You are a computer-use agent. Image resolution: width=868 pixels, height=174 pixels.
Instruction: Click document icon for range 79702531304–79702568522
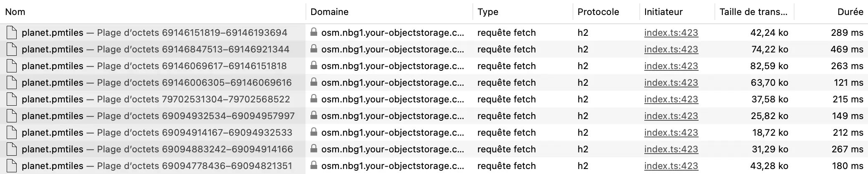12,99
